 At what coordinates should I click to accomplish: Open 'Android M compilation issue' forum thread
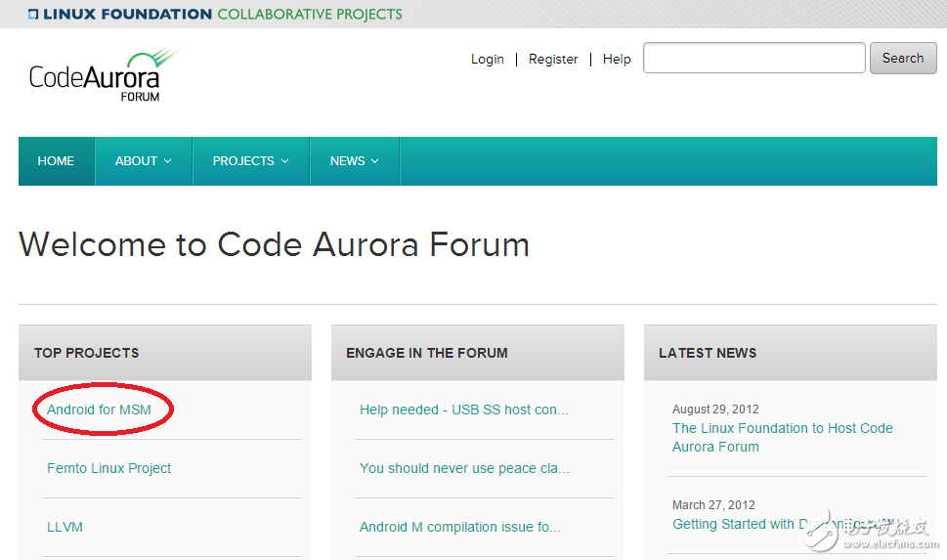pos(459,527)
